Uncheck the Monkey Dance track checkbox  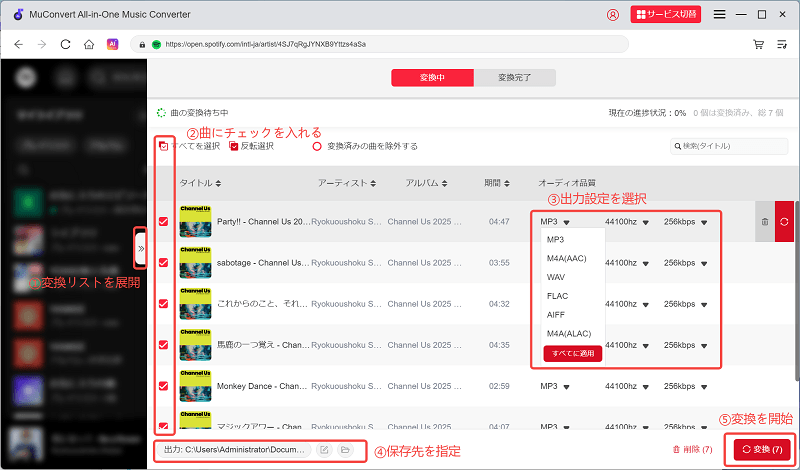click(163, 386)
